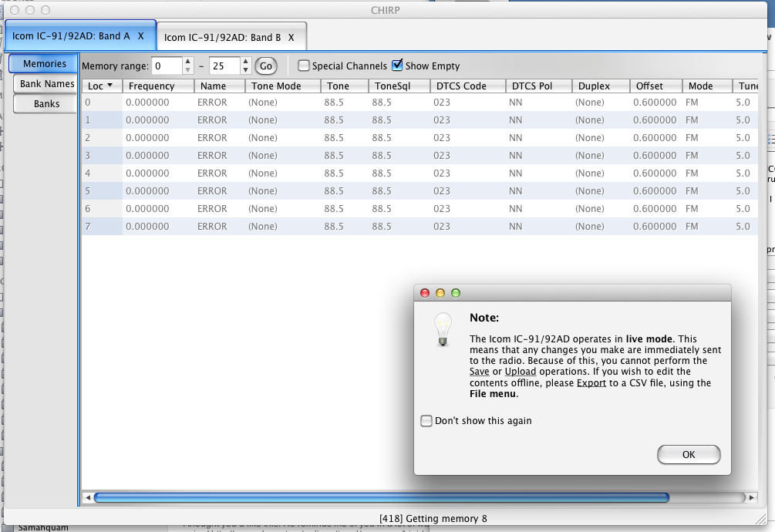
Task: Click the Getting memory 8 status text
Action: (x=433, y=519)
